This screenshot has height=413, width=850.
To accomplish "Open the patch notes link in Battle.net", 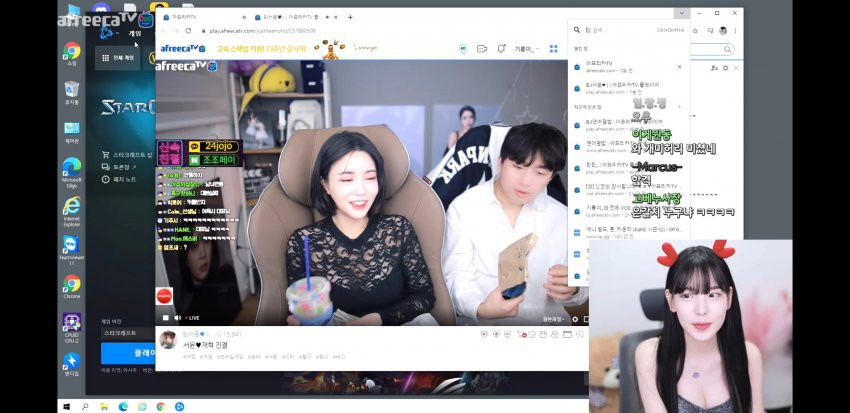I will pyautogui.click(x=119, y=179).
